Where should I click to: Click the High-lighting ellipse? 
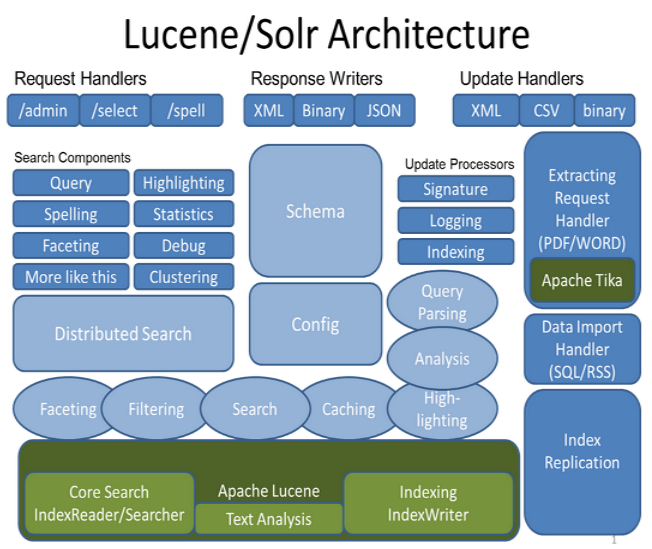(442, 410)
